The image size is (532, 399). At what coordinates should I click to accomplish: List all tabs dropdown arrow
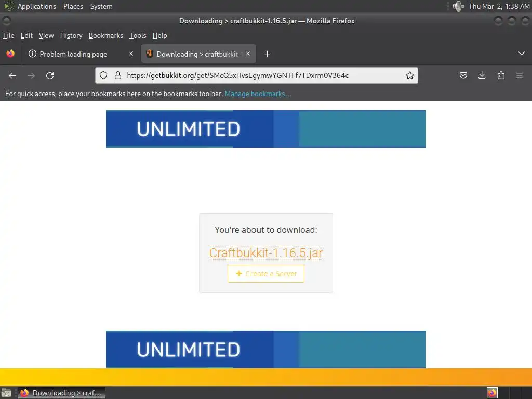click(522, 54)
